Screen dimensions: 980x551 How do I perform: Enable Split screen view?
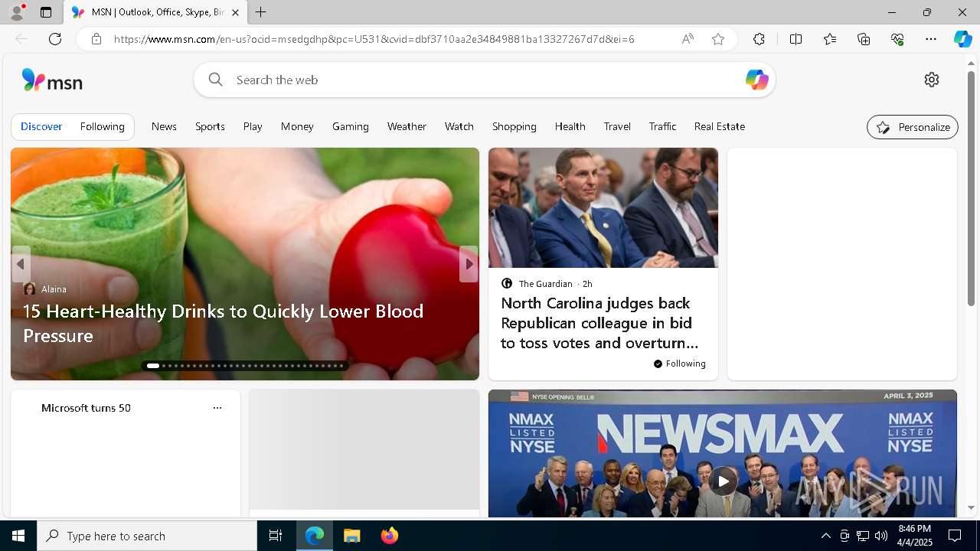pyautogui.click(x=795, y=39)
